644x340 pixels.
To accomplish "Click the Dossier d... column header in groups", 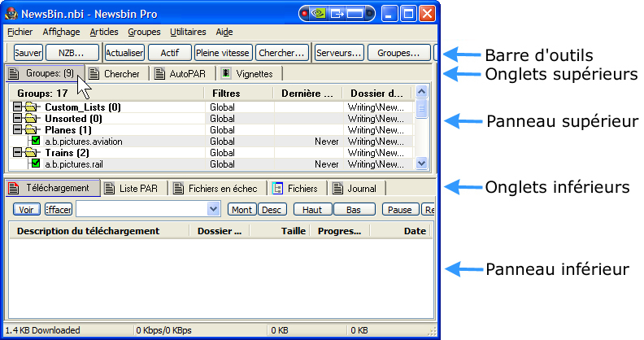I will point(378,94).
